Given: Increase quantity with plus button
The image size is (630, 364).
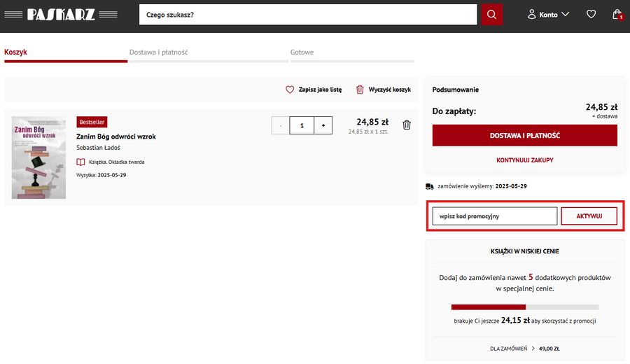Looking at the screenshot, I should pyautogui.click(x=323, y=125).
